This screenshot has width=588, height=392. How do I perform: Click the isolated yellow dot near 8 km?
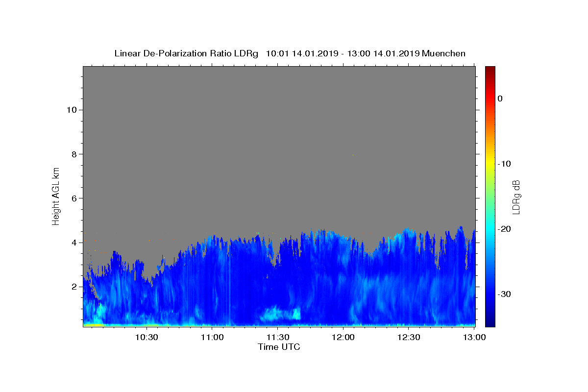pyautogui.click(x=353, y=155)
